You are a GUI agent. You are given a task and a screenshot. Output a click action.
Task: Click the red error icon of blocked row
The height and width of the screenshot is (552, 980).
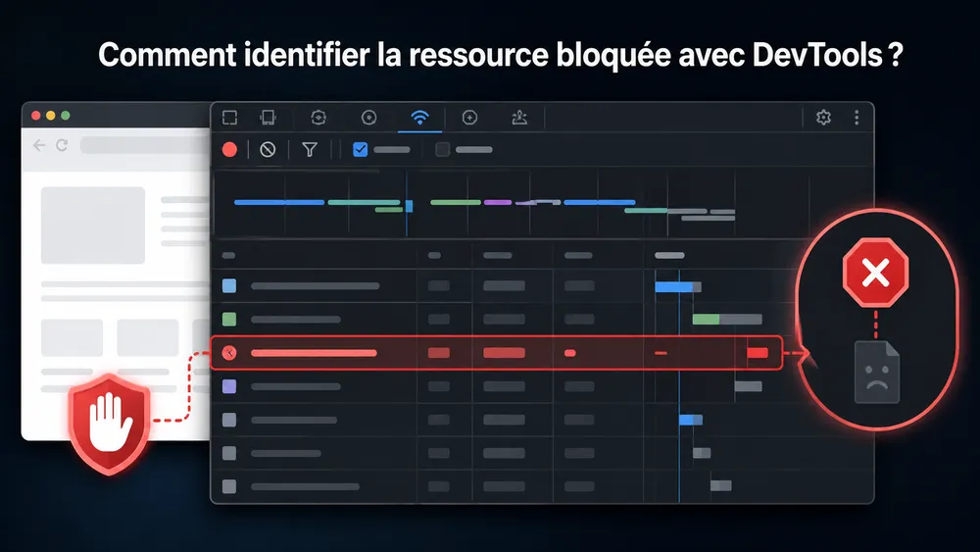click(x=229, y=353)
